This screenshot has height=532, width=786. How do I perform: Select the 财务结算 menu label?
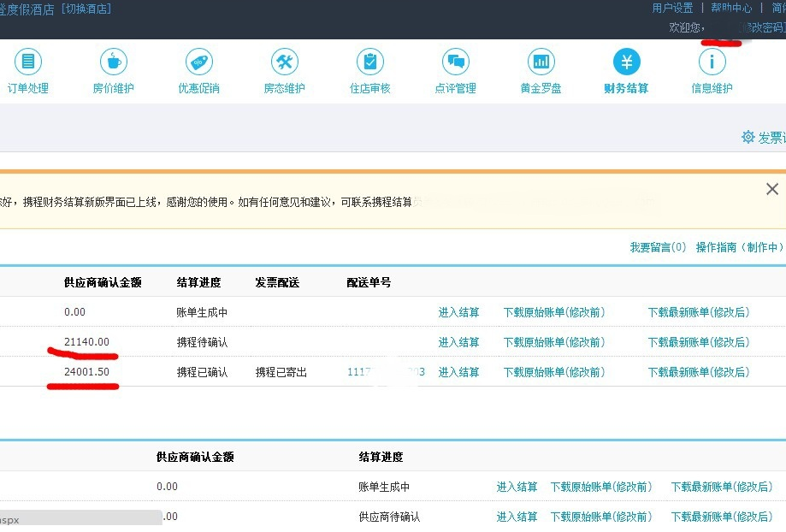pyautogui.click(x=627, y=88)
